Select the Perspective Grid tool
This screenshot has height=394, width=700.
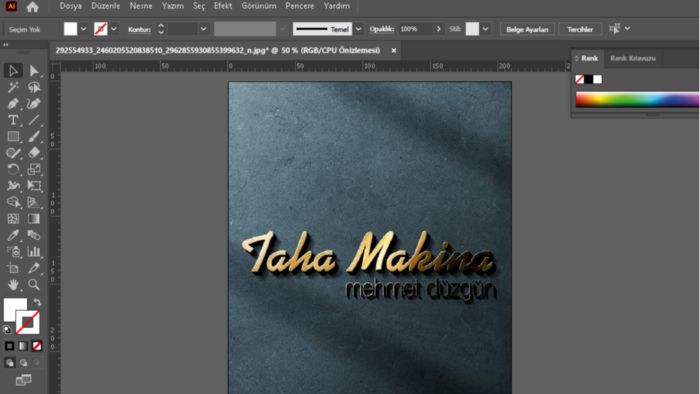pyautogui.click(x=34, y=202)
